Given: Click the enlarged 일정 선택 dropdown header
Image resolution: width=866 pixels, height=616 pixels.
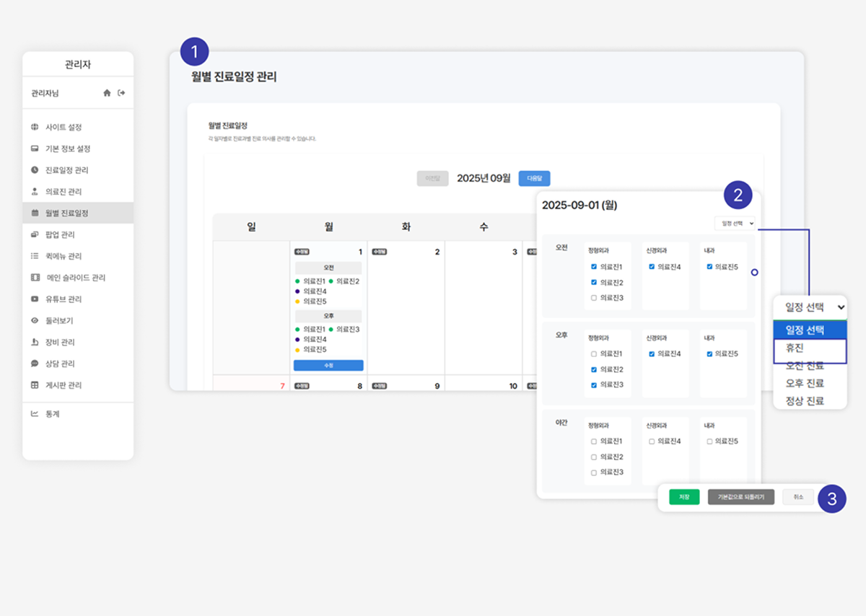Looking at the screenshot, I should click(x=810, y=307).
